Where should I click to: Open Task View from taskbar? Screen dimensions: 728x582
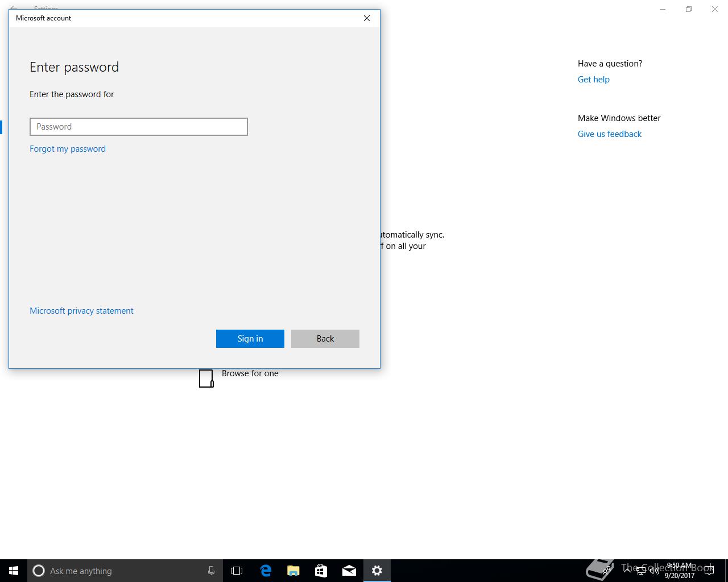click(x=237, y=571)
